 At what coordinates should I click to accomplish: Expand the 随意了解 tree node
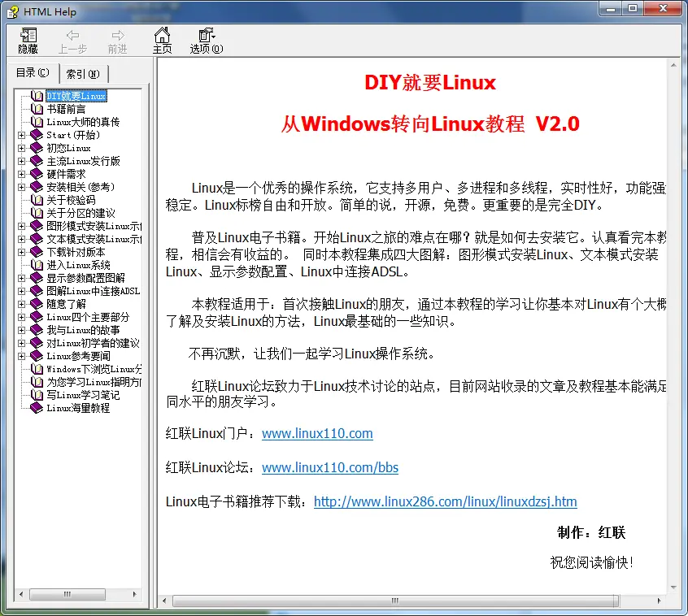(x=22, y=304)
